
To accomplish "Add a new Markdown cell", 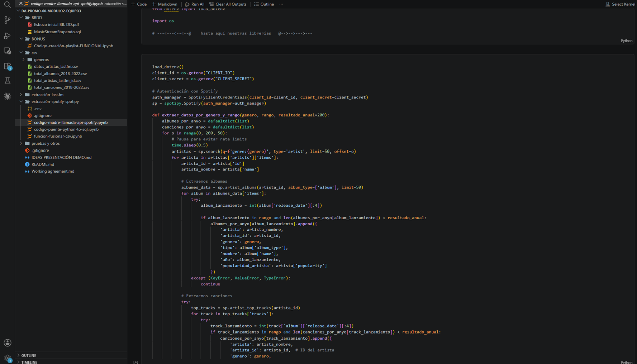I will click(165, 4).
